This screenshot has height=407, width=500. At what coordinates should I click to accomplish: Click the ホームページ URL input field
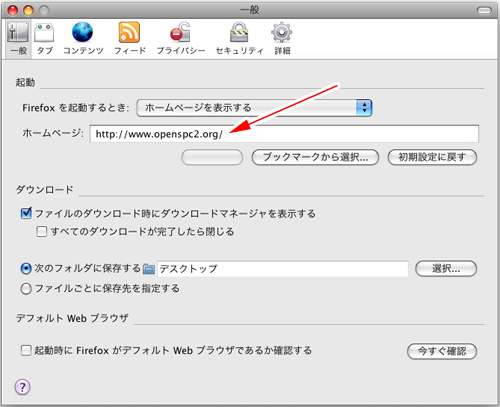[x=284, y=134]
